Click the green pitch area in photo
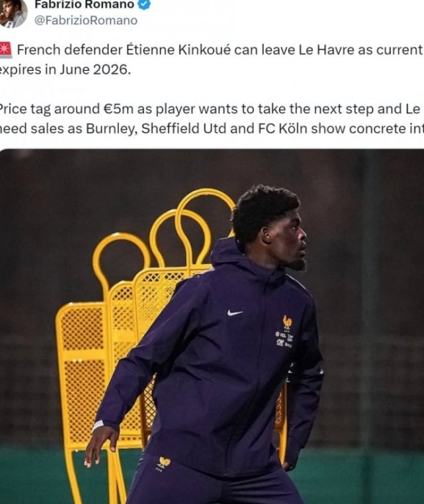Image resolution: width=424 pixels, height=504 pixels. point(363,476)
